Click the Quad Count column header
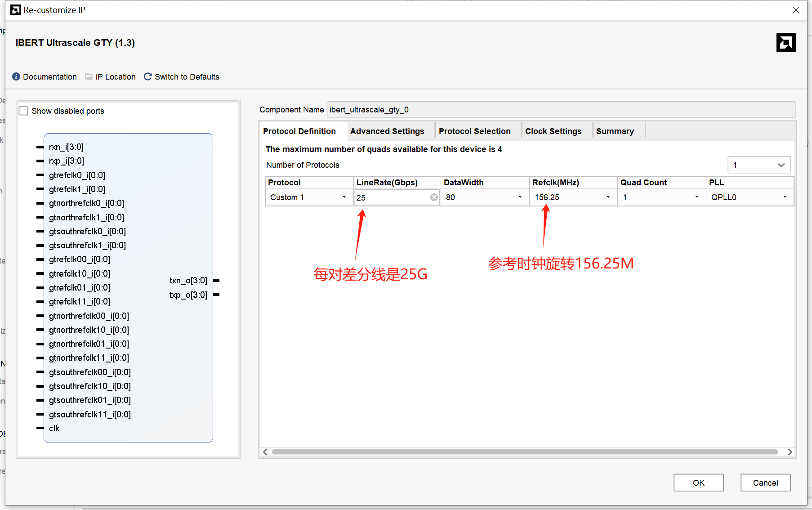Viewport: 812px width, 510px height. [661, 182]
